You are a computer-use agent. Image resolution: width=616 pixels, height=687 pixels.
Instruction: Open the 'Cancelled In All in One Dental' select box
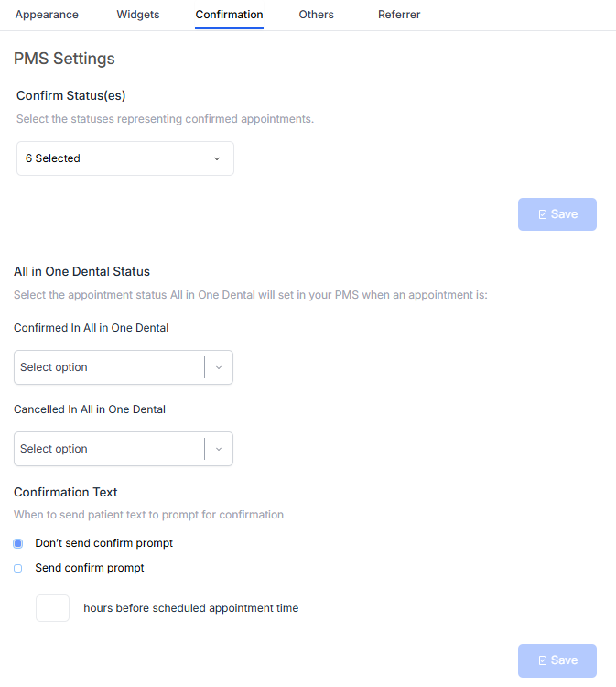point(108,449)
